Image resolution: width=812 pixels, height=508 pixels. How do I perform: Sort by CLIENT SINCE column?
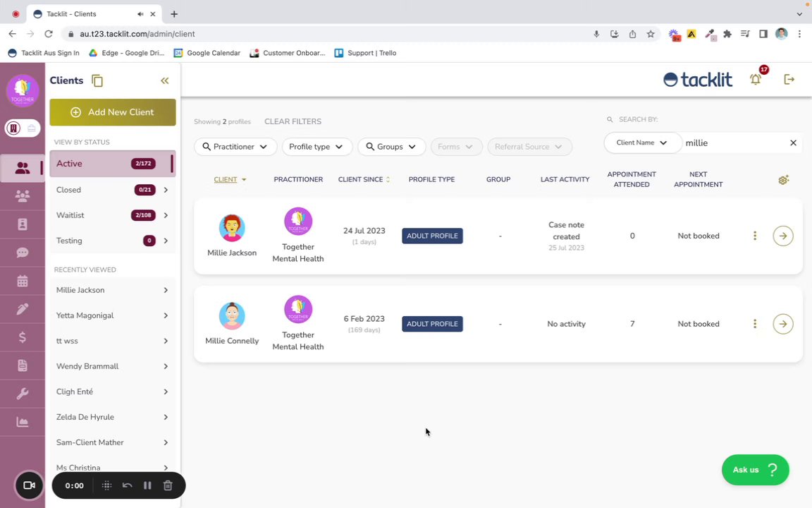click(364, 179)
